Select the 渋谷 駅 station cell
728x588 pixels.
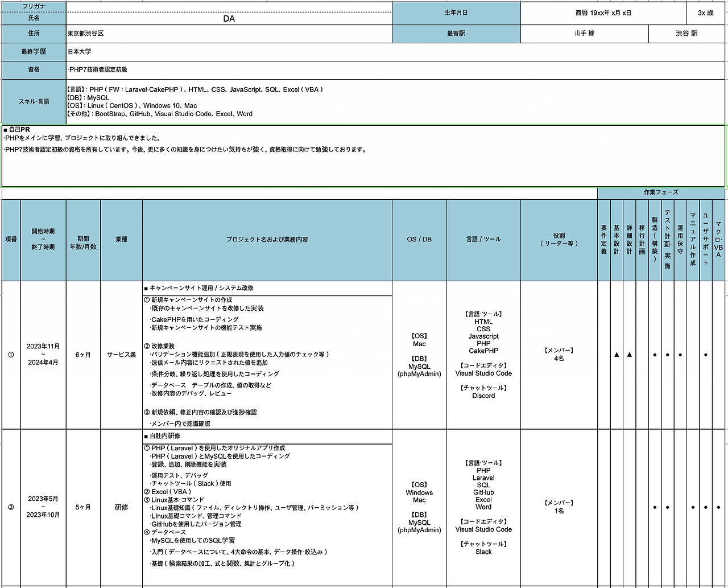click(x=686, y=34)
